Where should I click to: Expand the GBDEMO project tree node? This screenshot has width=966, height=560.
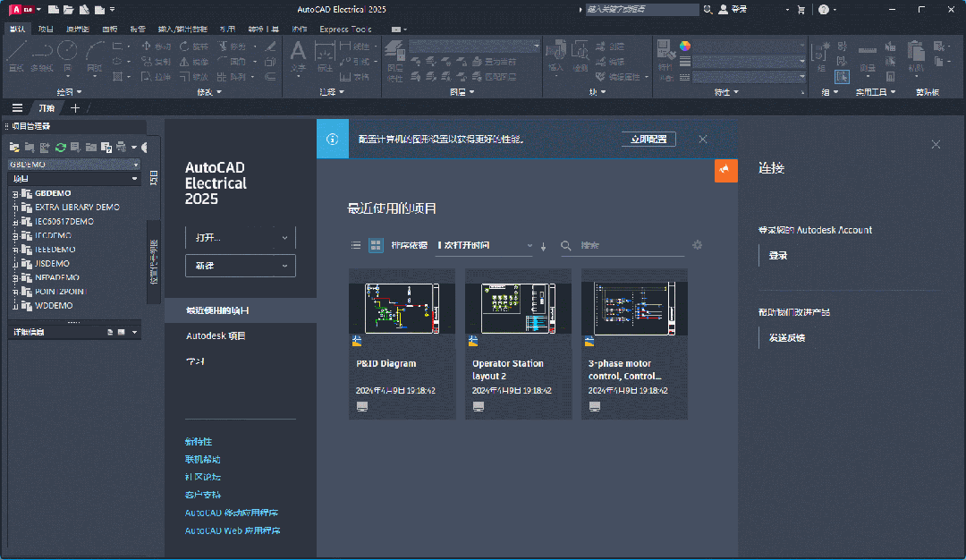click(15, 193)
